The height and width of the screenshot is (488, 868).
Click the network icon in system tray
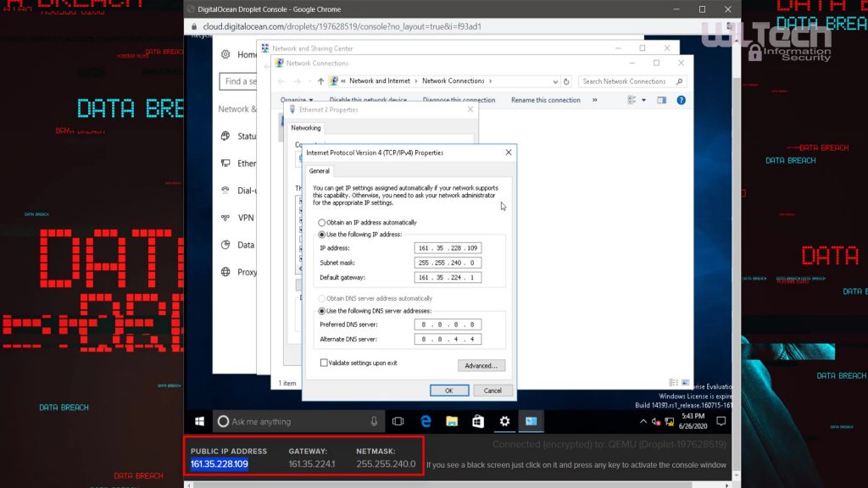[670, 422]
